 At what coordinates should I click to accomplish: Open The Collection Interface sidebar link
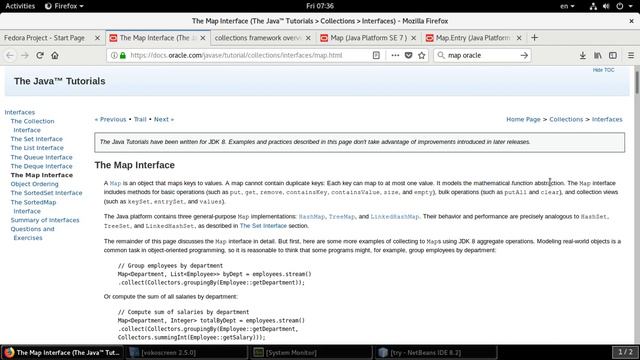coord(32,125)
